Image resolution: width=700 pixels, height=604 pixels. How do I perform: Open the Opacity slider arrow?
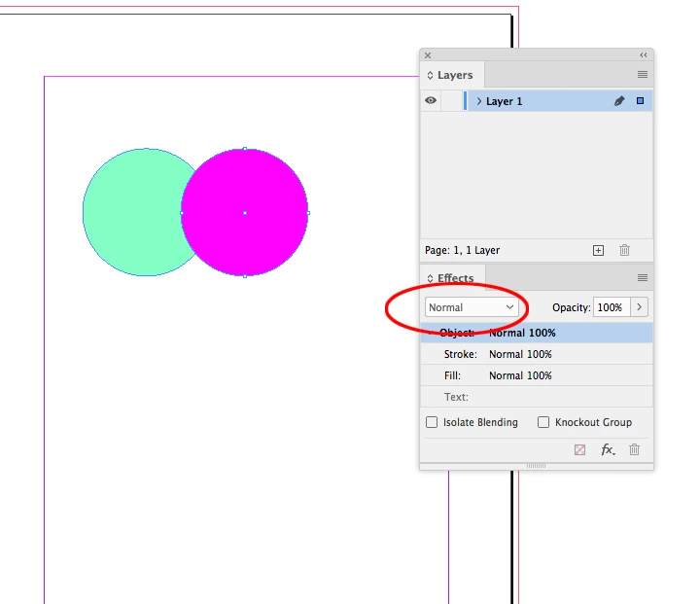[640, 307]
